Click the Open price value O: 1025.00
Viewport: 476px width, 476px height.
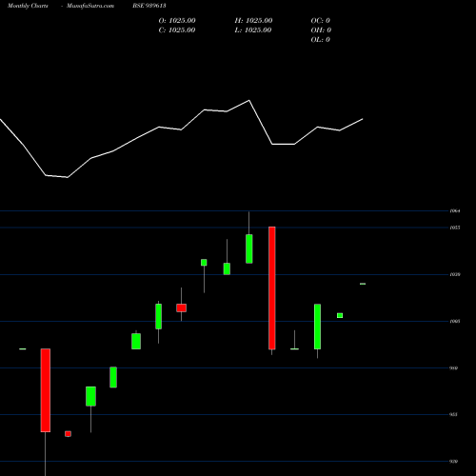(177, 21)
